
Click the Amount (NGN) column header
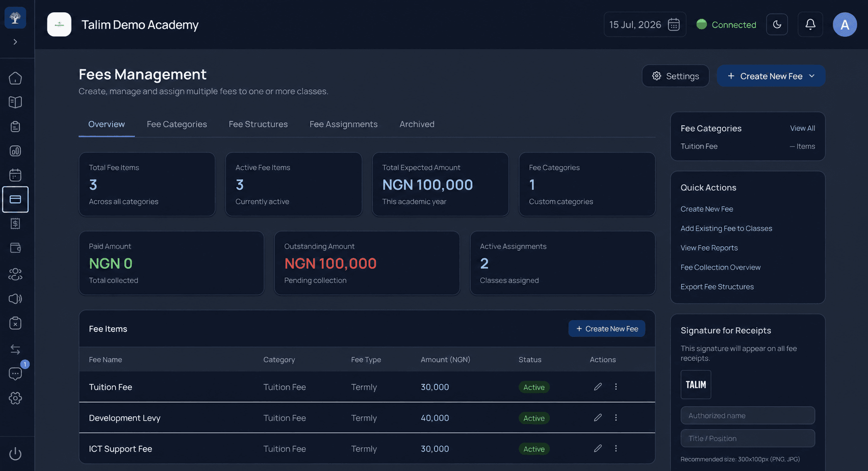[x=445, y=360]
